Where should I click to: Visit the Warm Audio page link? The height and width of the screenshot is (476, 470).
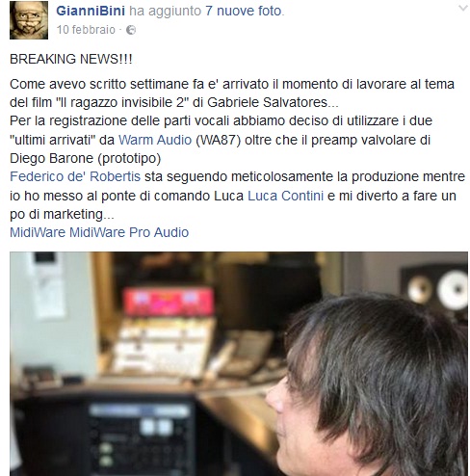(155, 140)
